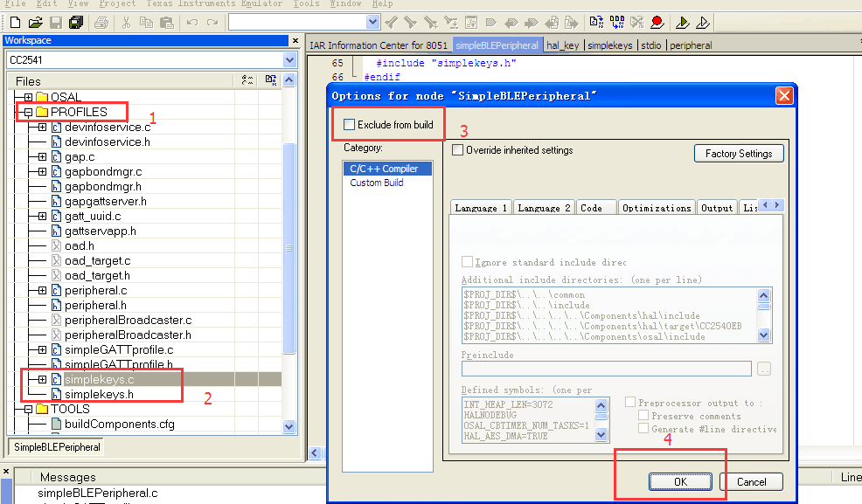Click toolbar quick search text field
This screenshot has width=862, height=504.
coord(297,22)
